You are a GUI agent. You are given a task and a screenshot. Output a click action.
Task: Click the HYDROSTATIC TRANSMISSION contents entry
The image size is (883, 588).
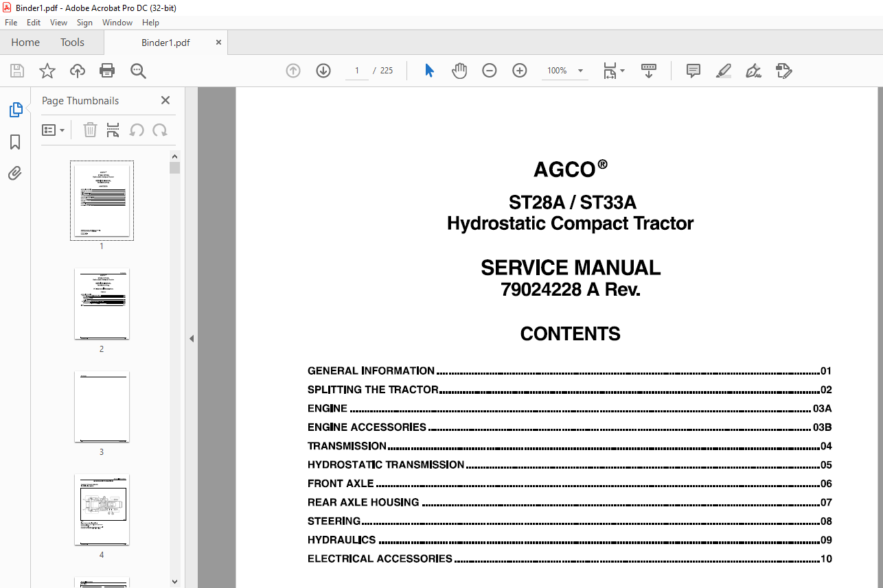569,465
